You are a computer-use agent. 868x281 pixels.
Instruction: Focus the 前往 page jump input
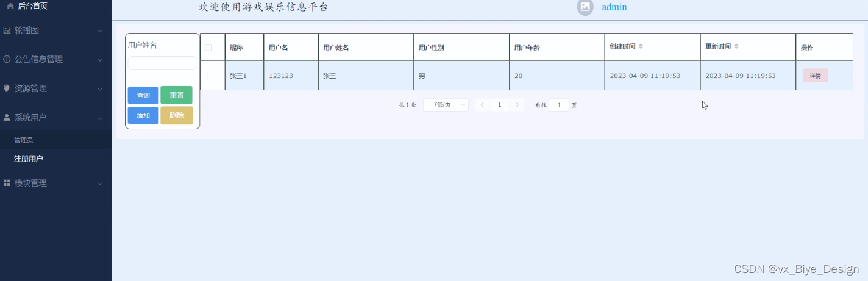point(559,105)
